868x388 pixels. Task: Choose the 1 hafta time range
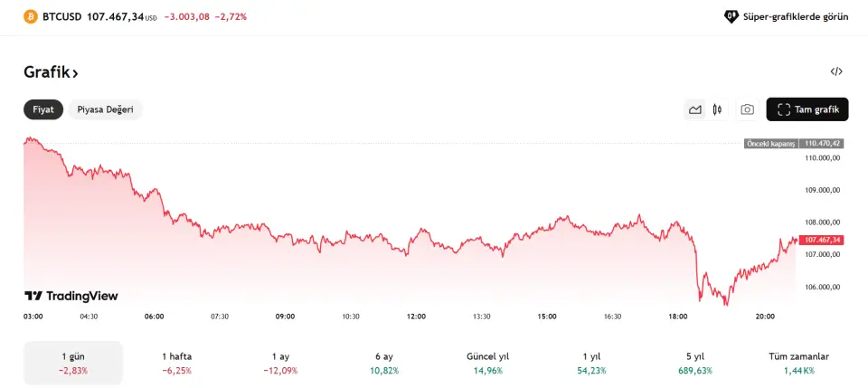point(177,363)
